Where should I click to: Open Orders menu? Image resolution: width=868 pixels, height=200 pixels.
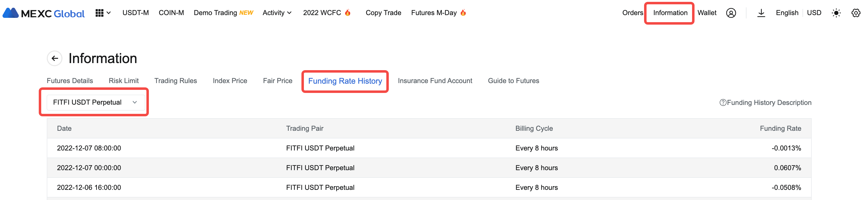tap(632, 13)
